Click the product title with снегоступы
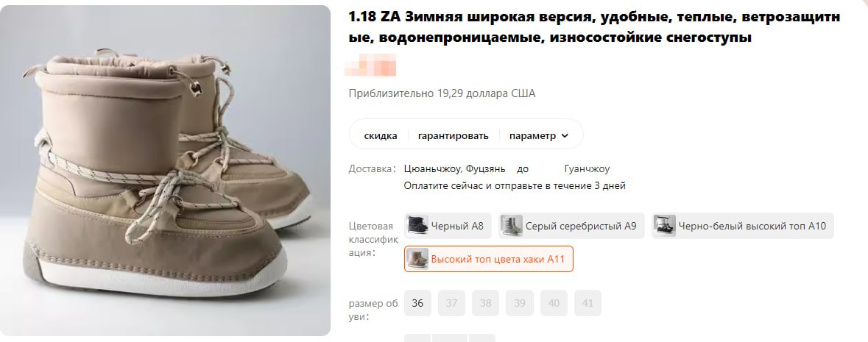868x342 pixels. coord(594,27)
